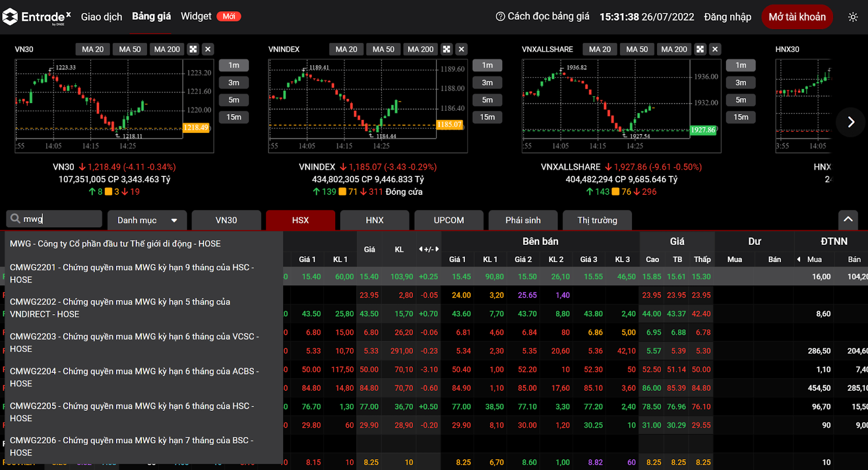The height and width of the screenshot is (470, 868).
Task: Select 3m interval on VN30 chart
Action: [234, 83]
